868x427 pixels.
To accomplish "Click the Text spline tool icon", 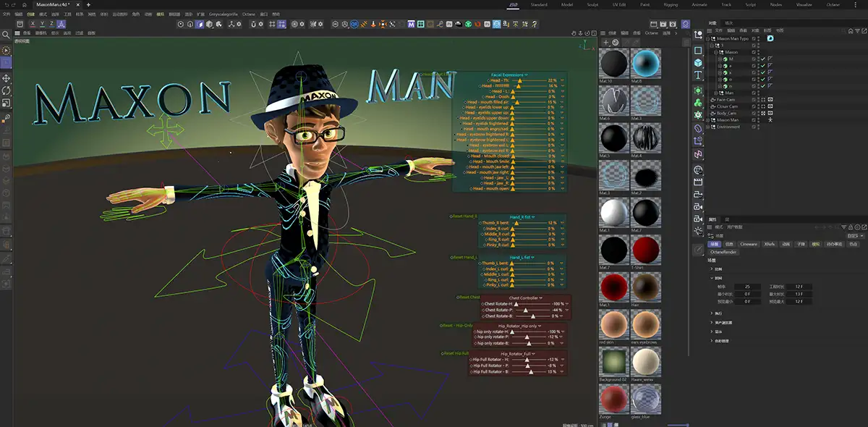I will point(698,75).
